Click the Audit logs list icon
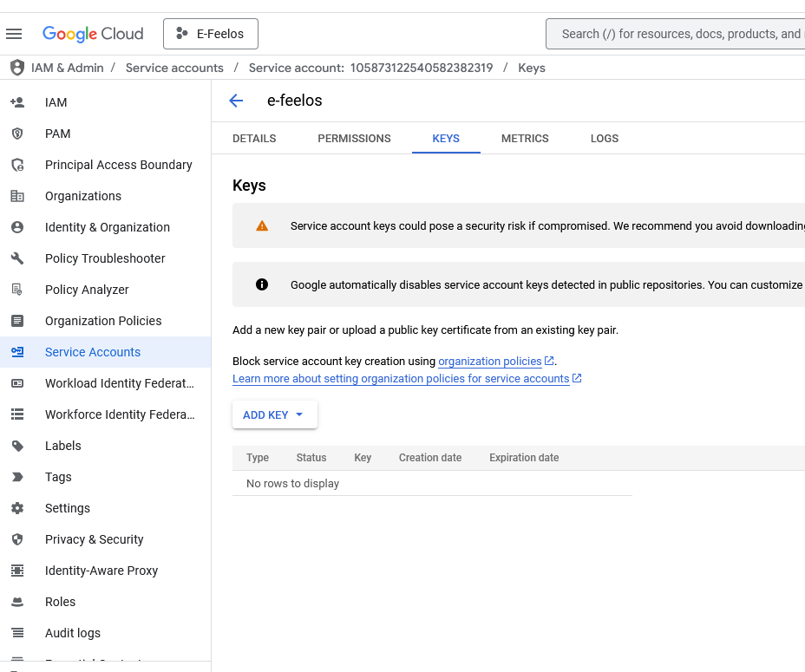The width and height of the screenshot is (805, 672). (17, 633)
